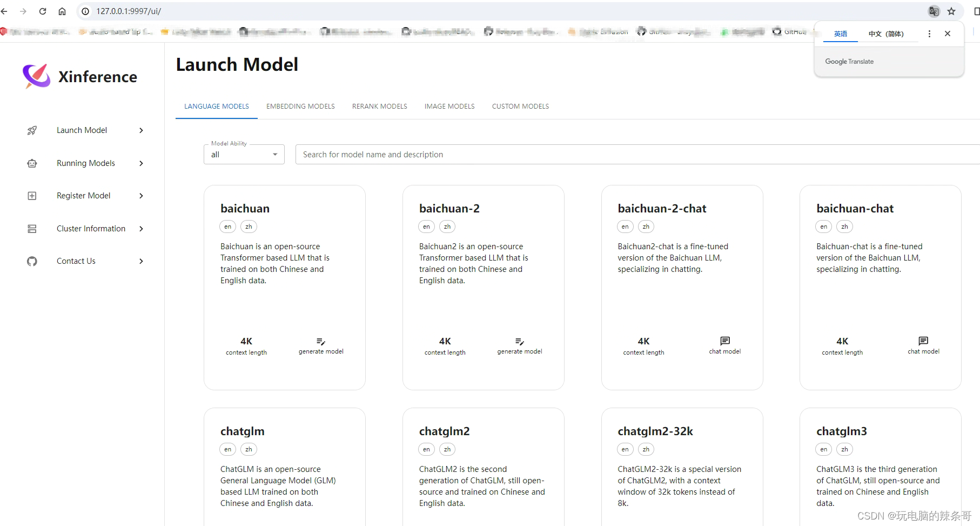Click the generate model icon on baichuan-2 card

point(520,342)
